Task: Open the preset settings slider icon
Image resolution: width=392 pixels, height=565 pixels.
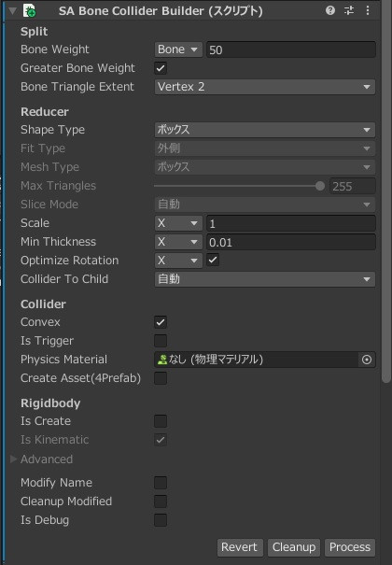Action: click(349, 10)
